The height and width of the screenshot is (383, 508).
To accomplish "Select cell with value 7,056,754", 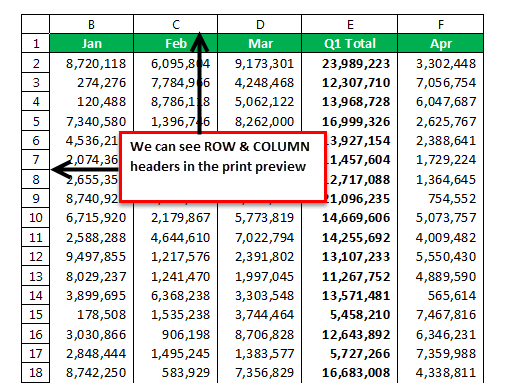I will (440, 82).
